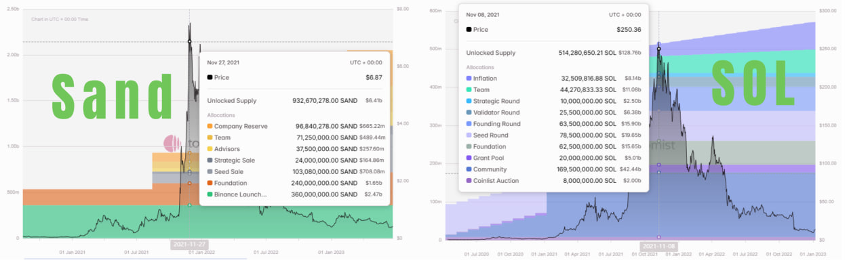Click the 2021-11-08 date marker on SOL axis

658,247
